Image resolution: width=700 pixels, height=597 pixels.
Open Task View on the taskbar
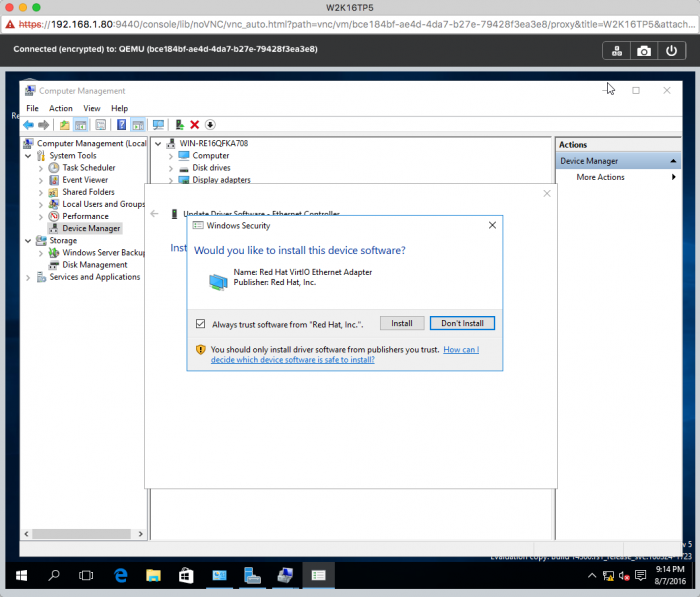tap(86, 576)
